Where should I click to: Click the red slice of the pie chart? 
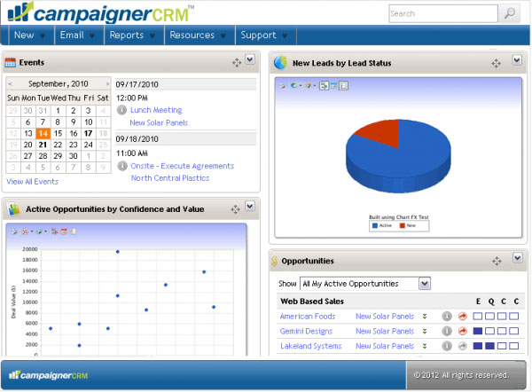coord(382,132)
